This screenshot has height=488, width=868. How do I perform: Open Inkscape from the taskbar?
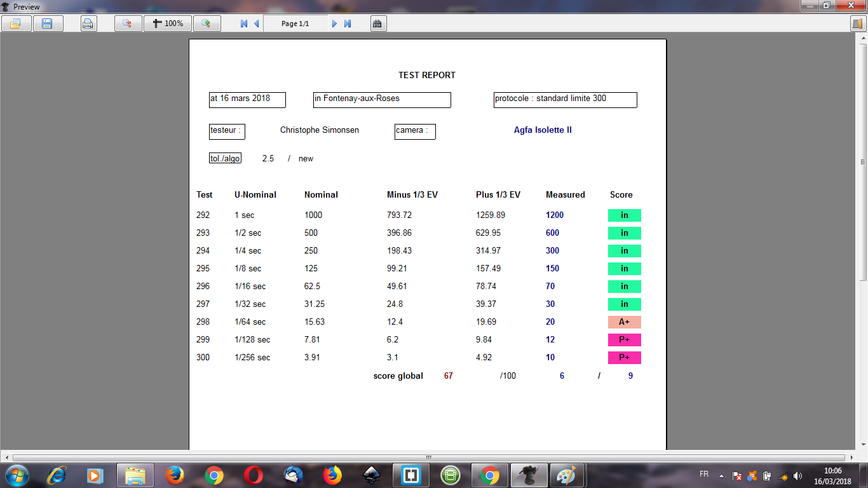371,475
